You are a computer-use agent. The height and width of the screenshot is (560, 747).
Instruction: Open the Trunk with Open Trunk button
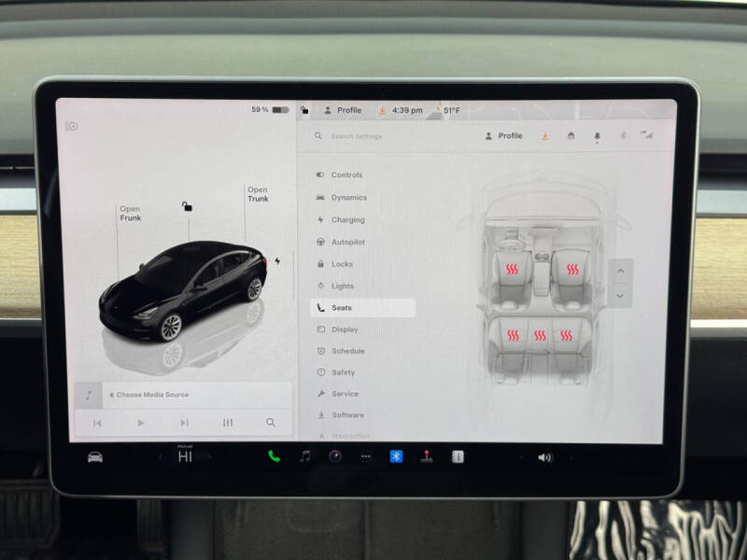click(259, 194)
